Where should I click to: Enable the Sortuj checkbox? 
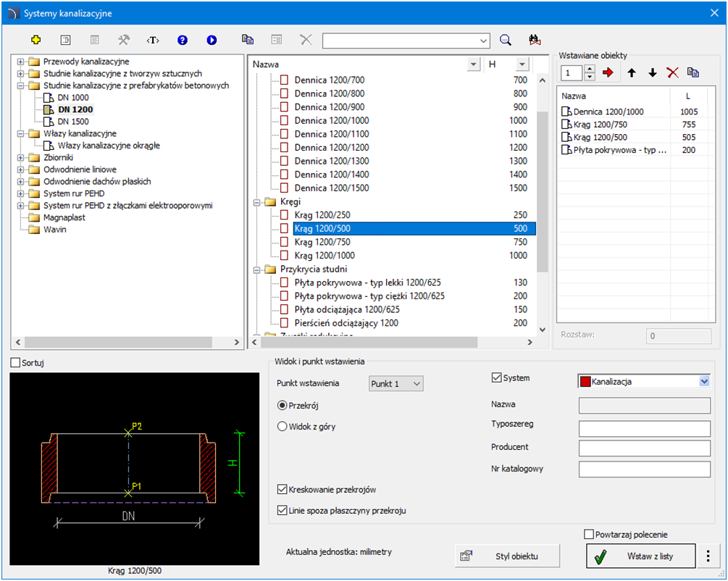click(x=17, y=363)
